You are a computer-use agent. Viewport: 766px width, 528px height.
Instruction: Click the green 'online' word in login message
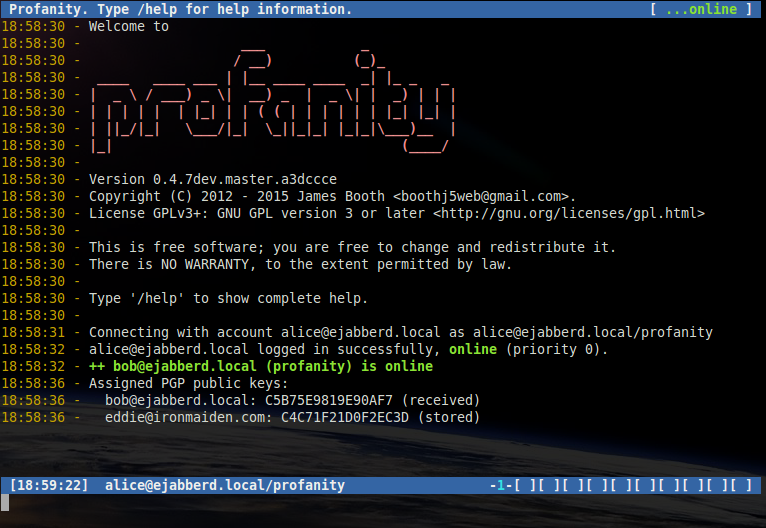475,349
